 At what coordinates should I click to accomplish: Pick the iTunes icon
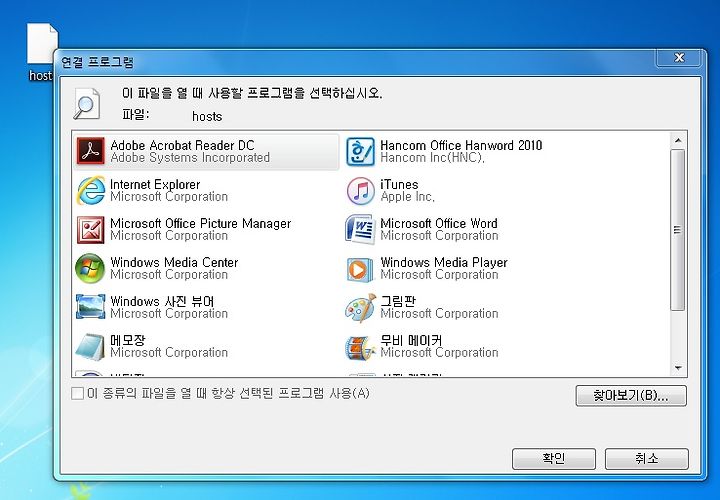point(360,191)
